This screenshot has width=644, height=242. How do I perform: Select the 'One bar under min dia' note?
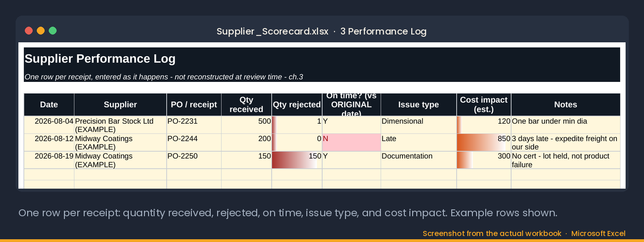565,125
